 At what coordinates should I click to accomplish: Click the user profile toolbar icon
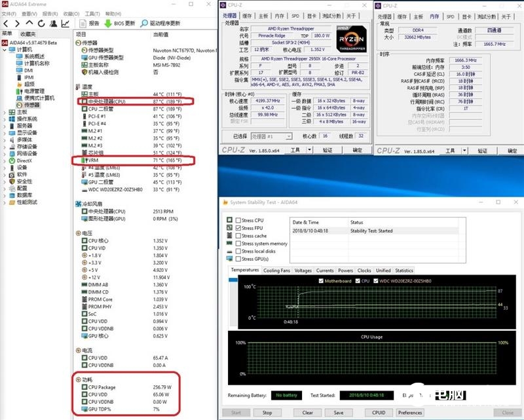(x=52, y=23)
